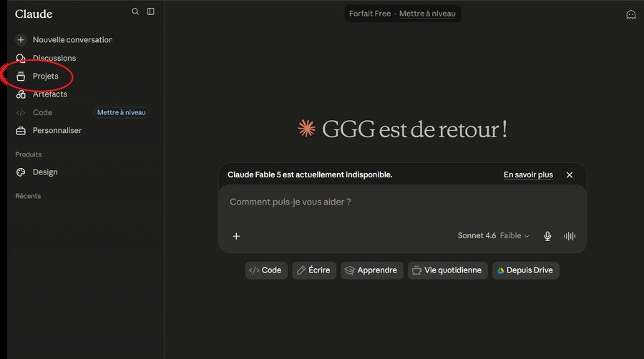Collapse the sidebar with panel toggle icon
644x359 pixels.
point(151,11)
